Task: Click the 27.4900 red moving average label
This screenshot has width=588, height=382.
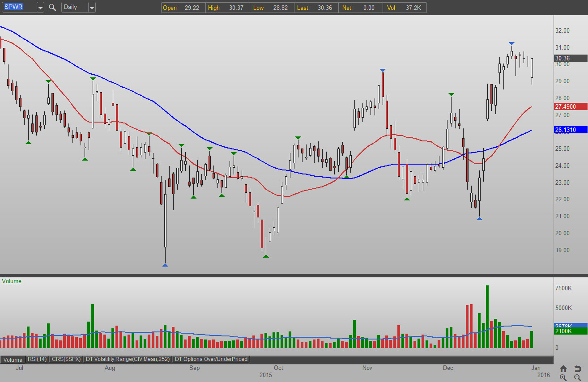Action: (571, 106)
